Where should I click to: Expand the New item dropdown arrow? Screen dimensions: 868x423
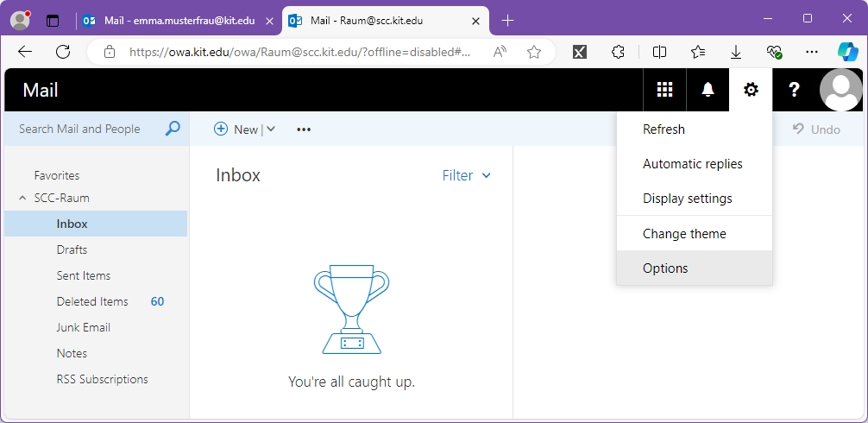click(x=271, y=129)
